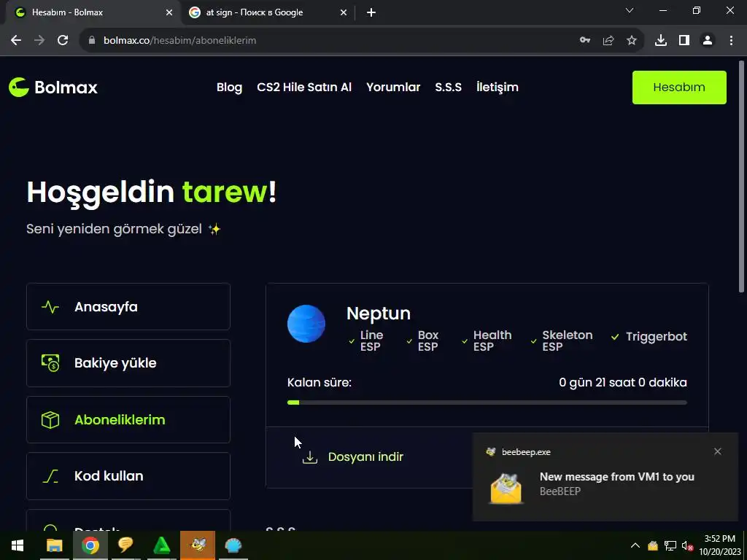The image size is (747, 560).
Task: Open the BeeBEEP new message notification text
Action: pos(616,477)
